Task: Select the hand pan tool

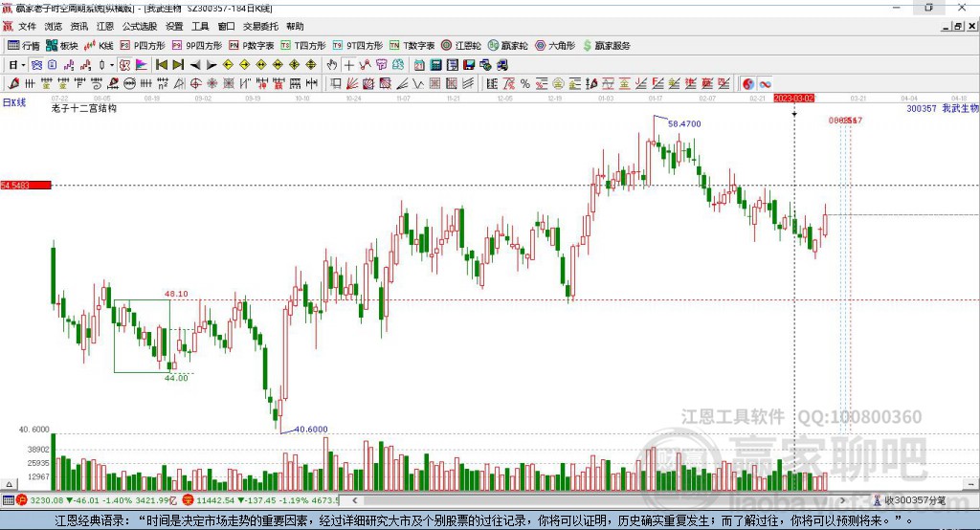Action: [x=332, y=65]
